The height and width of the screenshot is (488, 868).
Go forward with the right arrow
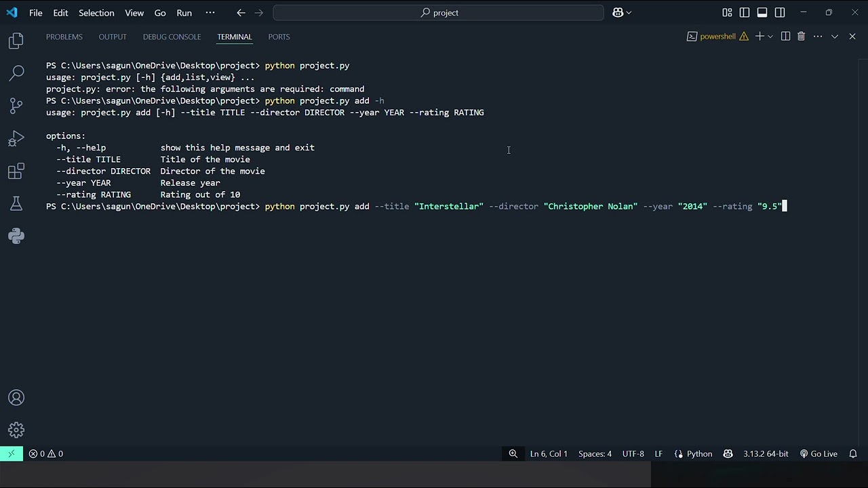tap(259, 12)
